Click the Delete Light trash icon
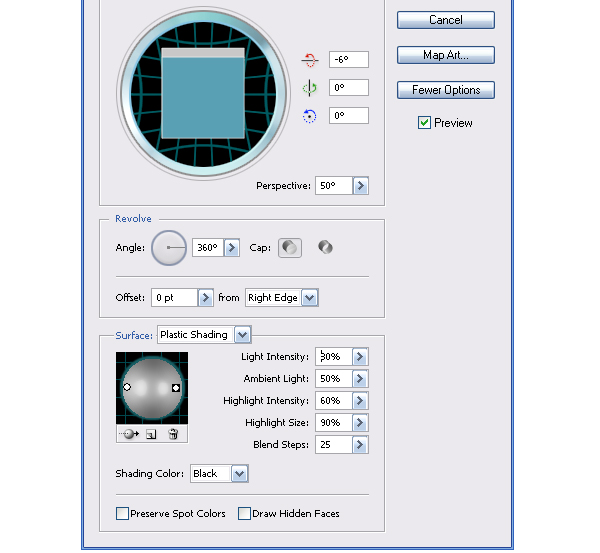Viewport: 600px width, 553px height. click(173, 434)
